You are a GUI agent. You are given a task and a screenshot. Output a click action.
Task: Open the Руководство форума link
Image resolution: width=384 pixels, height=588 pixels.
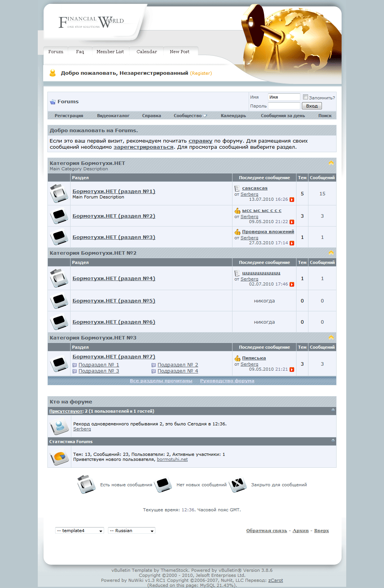pyautogui.click(x=227, y=381)
